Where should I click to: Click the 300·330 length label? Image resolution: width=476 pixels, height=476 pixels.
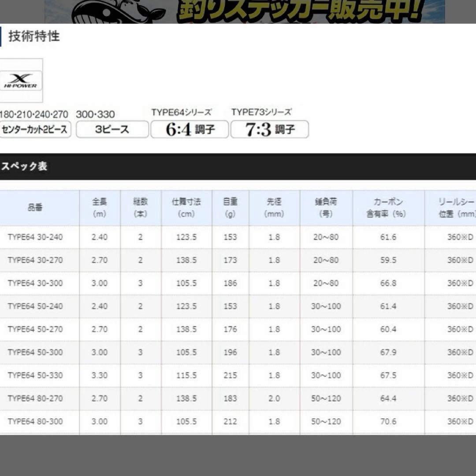[95, 115]
